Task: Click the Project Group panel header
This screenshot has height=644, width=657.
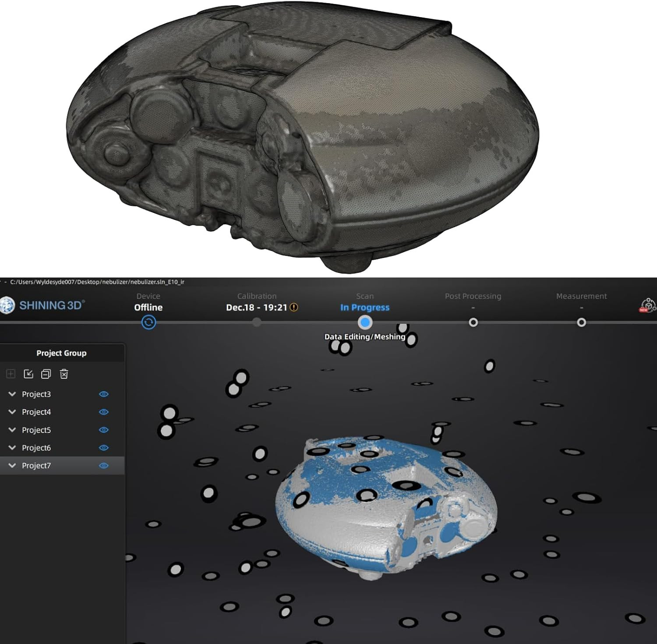Action: (61, 353)
